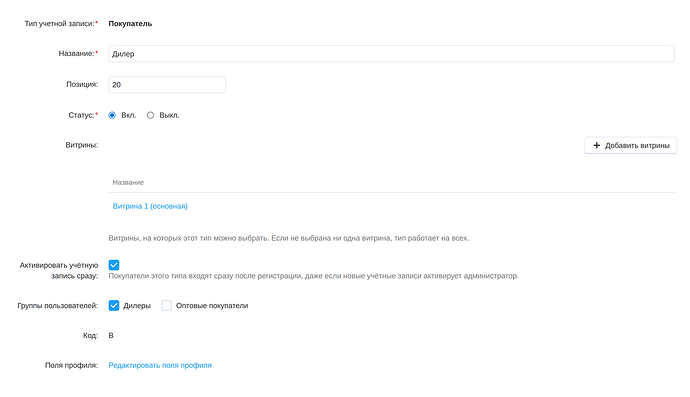Click the Добавить витрины button

click(x=630, y=145)
